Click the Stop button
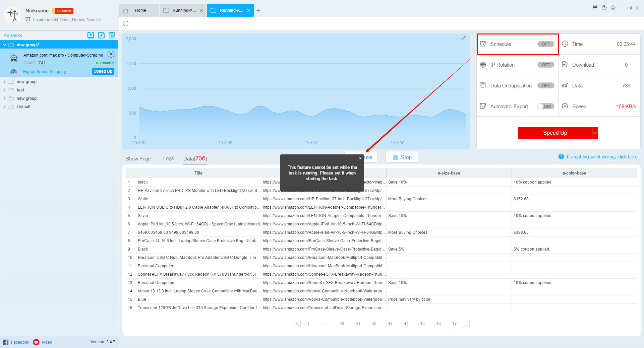Screen dimensions: 644x348 click(x=402, y=157)
